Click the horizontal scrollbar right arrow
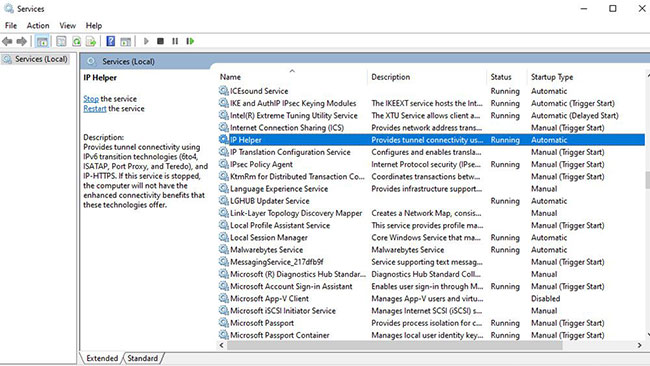Screen dimensions: 650x366 (640, 345)
